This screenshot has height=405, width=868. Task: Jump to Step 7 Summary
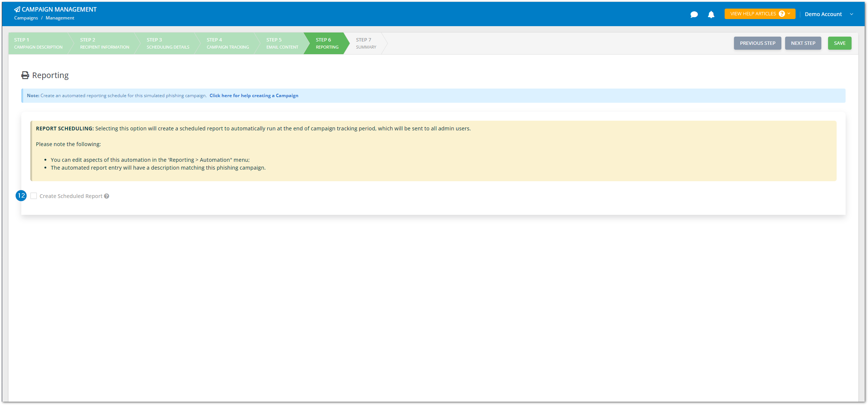coord(366,43)
